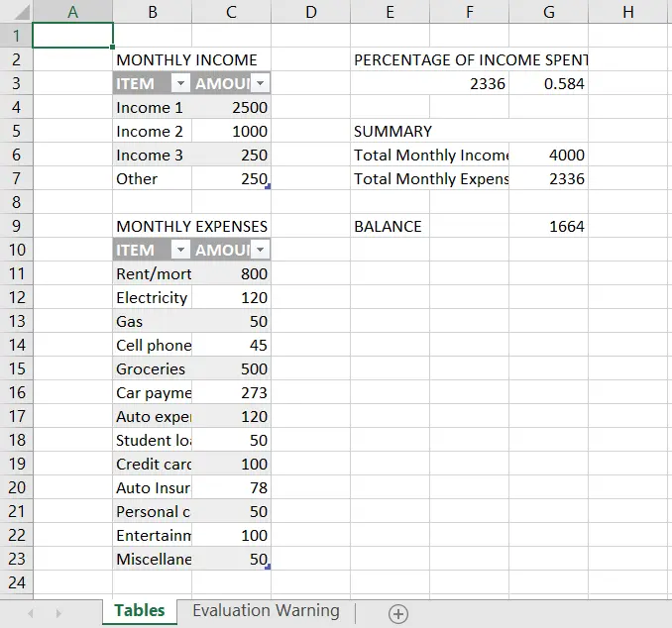This screenshot has height=628, width=672.
Task: Open the income ITEM filter dropdown
Action: click(x=180, y=83)
